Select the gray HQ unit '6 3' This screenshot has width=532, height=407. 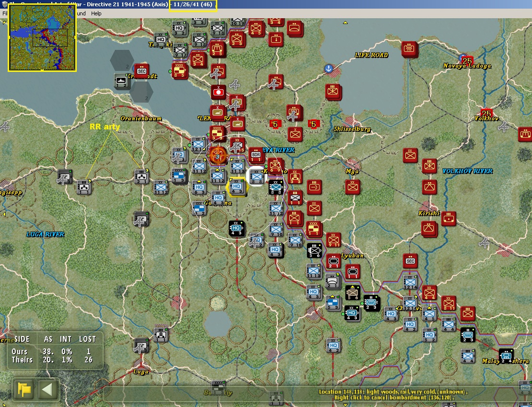[x=199, y=188]
